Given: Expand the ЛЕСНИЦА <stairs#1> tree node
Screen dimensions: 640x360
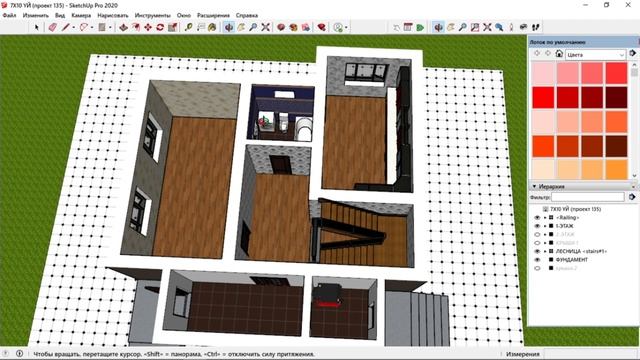Looking at the screenshot, I should click(x=544, y=251).
